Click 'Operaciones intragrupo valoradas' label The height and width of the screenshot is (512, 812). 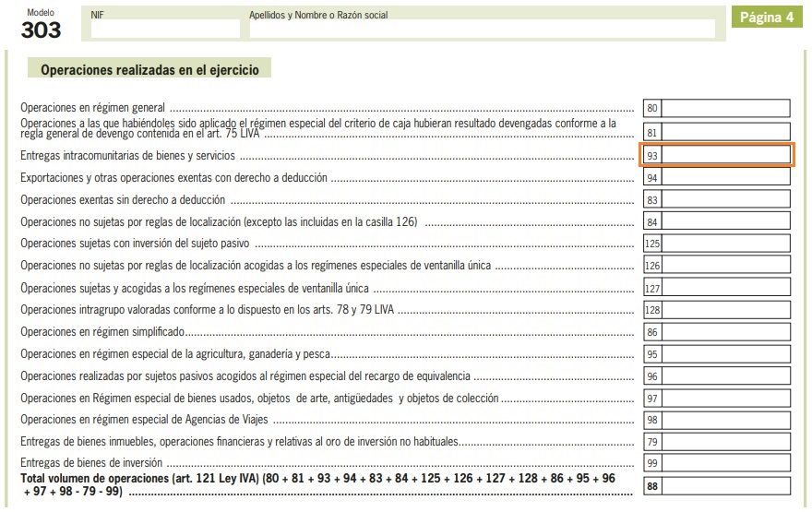(207, 310)
